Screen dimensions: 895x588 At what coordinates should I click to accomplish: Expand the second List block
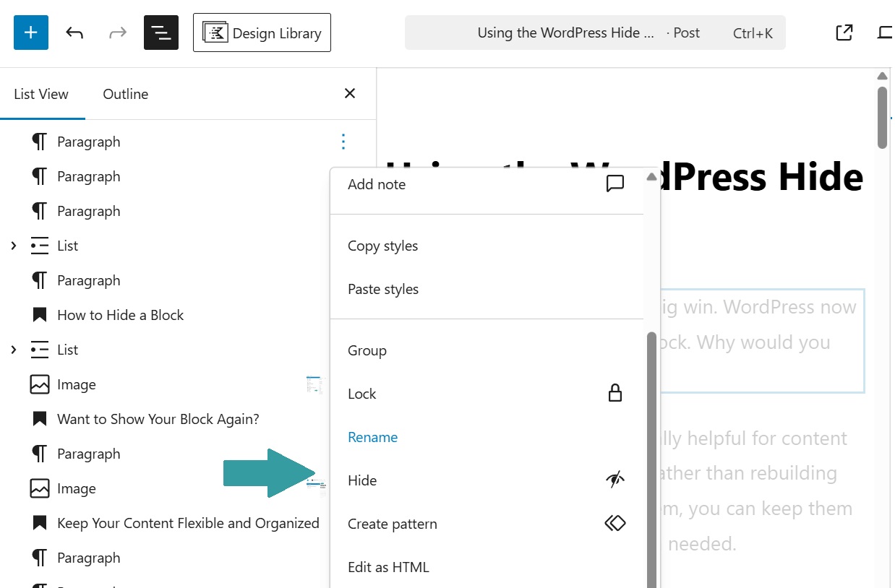point(14,350)
